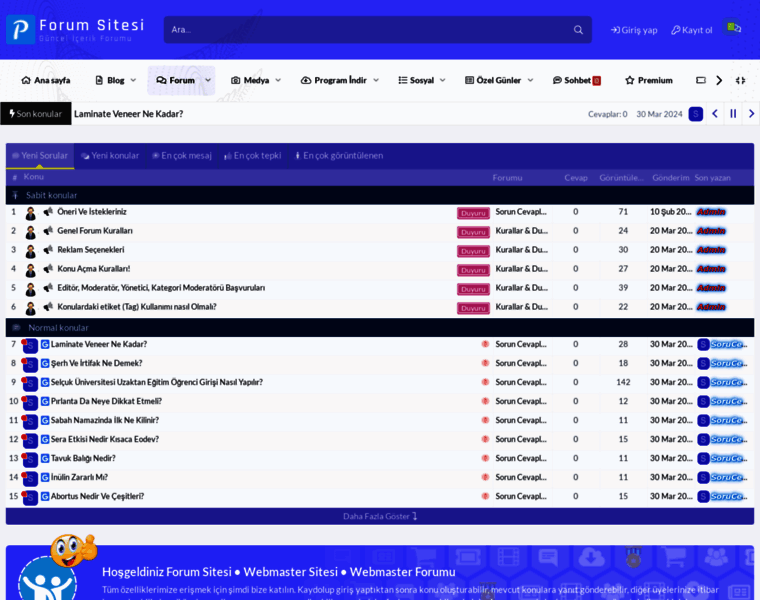Screen dimensions: 760x600
Task: Click the Kayıt ol register link
Action: click(691, 30)
